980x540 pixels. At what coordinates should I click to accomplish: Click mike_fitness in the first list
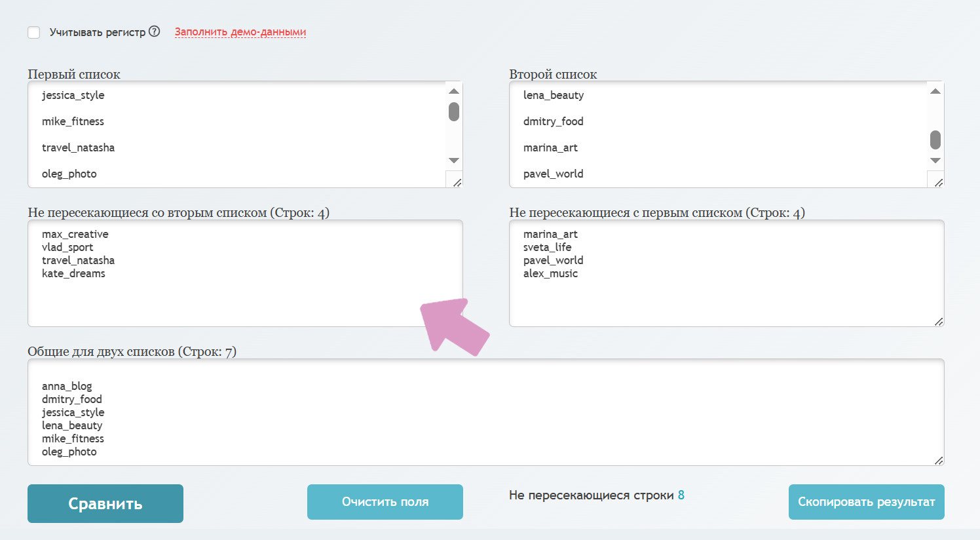coord(73,121)
